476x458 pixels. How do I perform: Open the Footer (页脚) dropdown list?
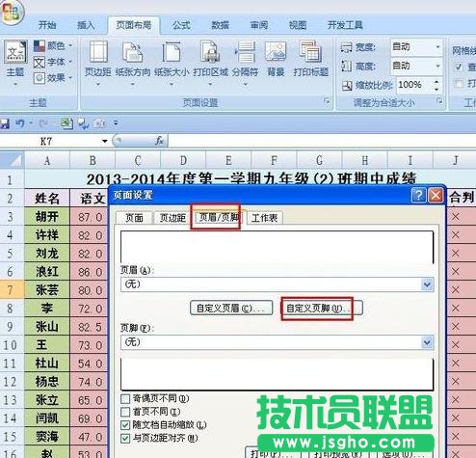427,342
